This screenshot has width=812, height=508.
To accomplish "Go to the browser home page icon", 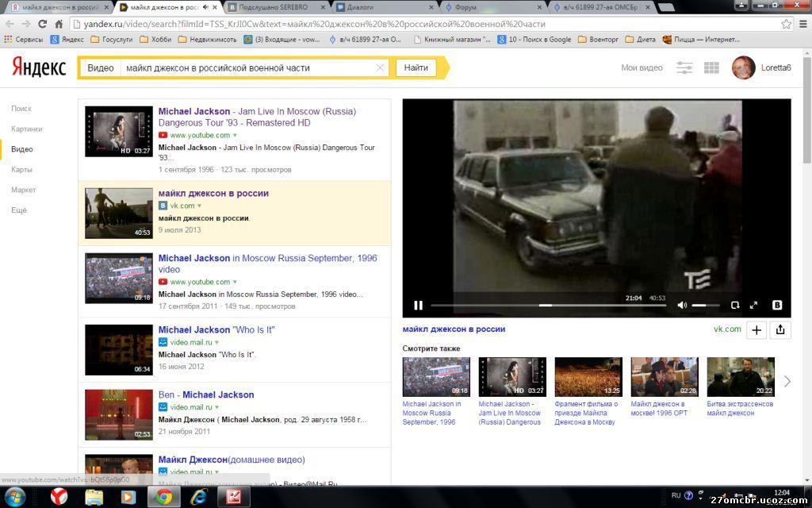I will (59, 24).
